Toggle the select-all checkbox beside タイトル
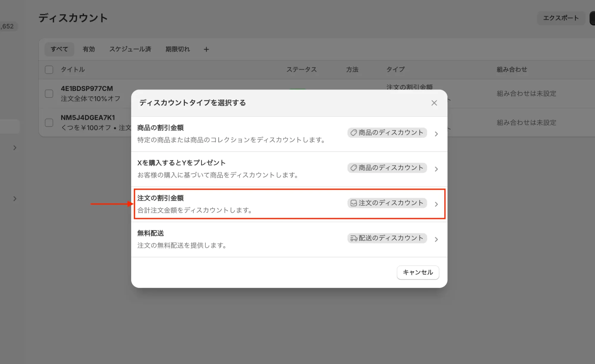The image size is (595, 364). coord(49,70)
